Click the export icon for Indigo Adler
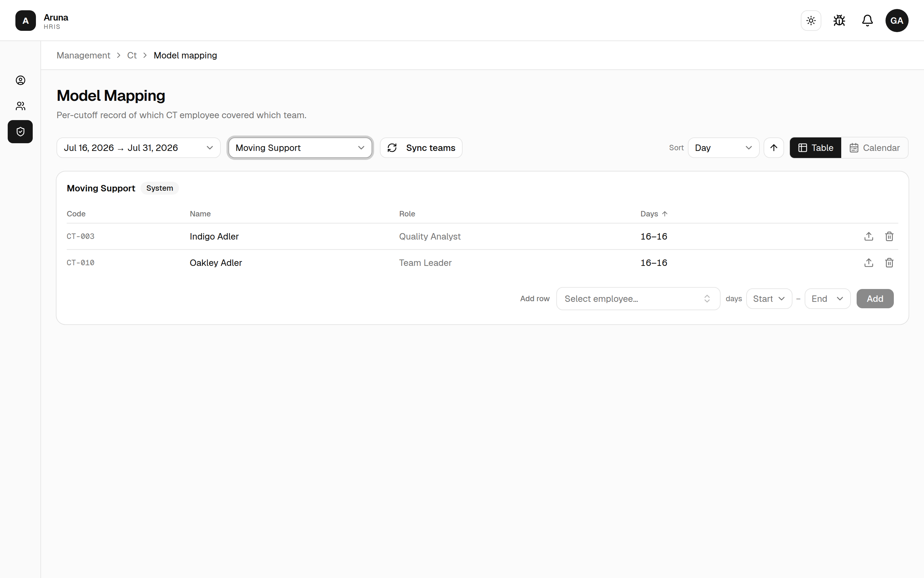 [868, 237]
